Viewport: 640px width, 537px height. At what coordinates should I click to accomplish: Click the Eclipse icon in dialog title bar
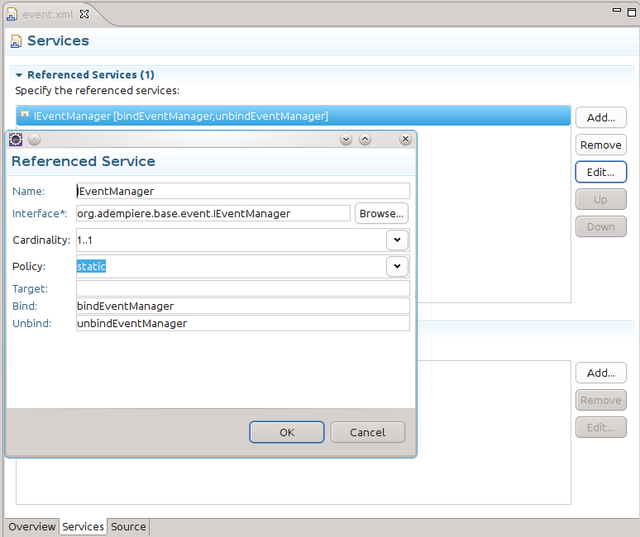click(x=15, y=140)
